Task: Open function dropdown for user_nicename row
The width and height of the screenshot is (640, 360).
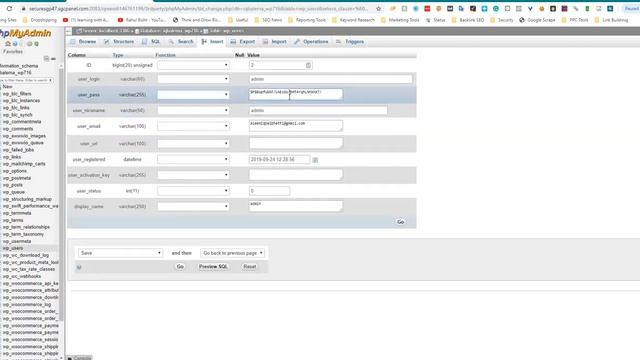Action: click(193, 110)
